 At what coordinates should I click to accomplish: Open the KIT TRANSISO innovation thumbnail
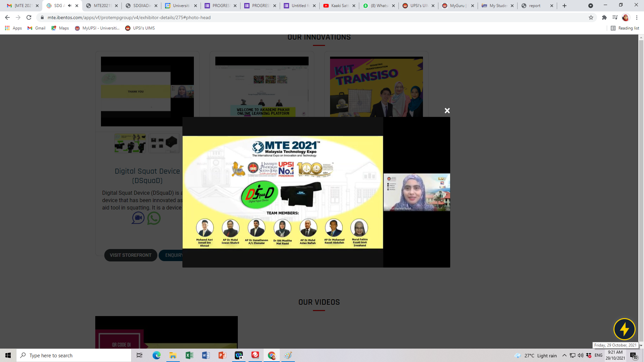(x=376, y=86)
